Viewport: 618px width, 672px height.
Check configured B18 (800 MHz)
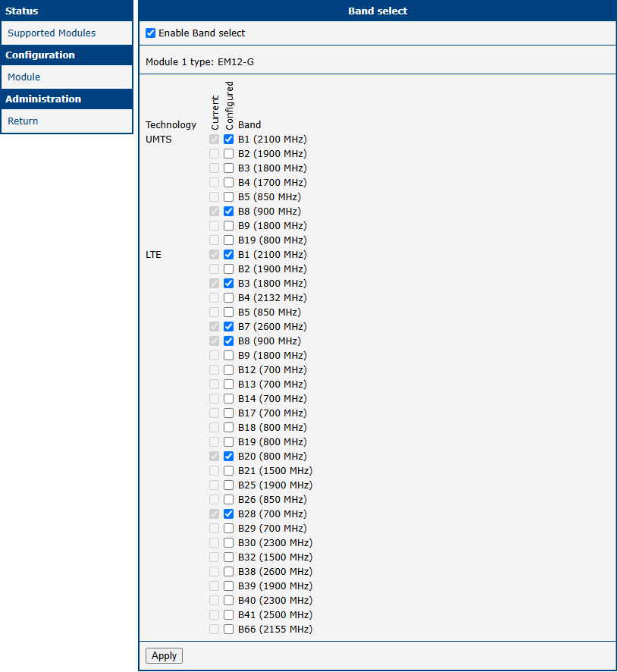click(x=229, y=427)
